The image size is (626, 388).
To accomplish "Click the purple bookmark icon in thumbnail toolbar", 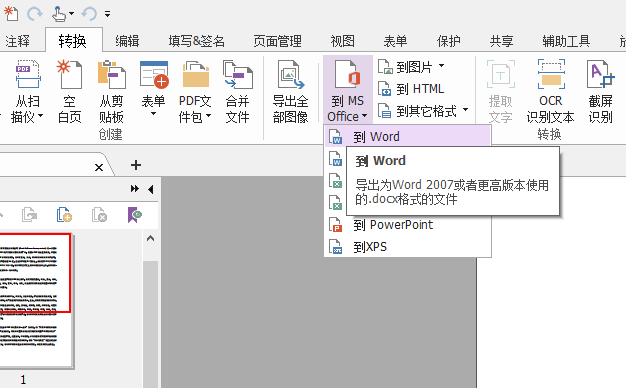I will click(x=135, y=214).
